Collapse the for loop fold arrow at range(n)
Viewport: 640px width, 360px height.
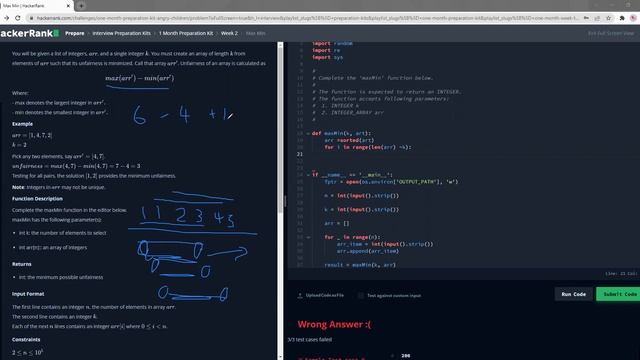click(x=308, y=237)
